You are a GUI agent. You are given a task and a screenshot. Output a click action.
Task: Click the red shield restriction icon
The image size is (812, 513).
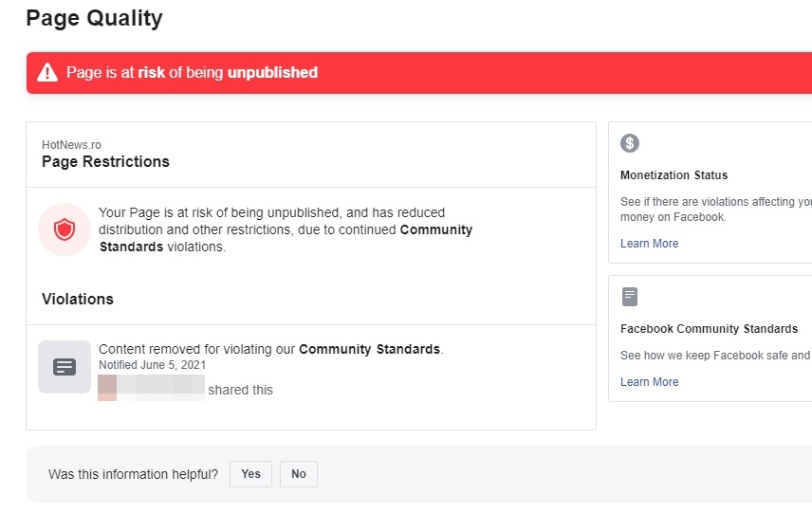click(64, 229)
